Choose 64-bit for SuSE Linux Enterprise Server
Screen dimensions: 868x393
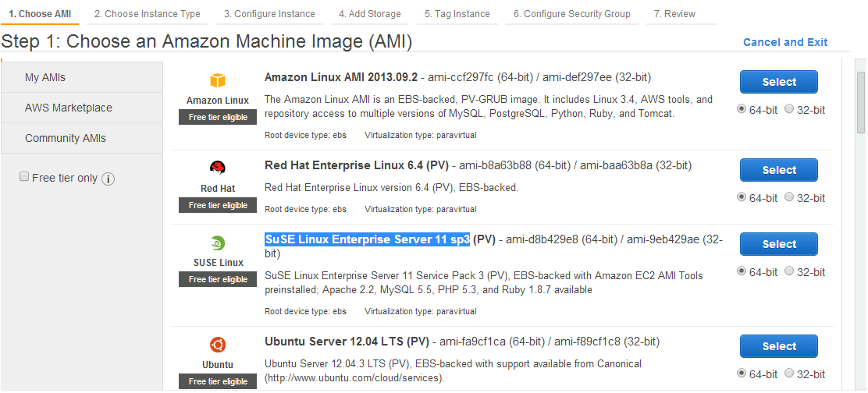pyautogui.click(x=742, y=271)
